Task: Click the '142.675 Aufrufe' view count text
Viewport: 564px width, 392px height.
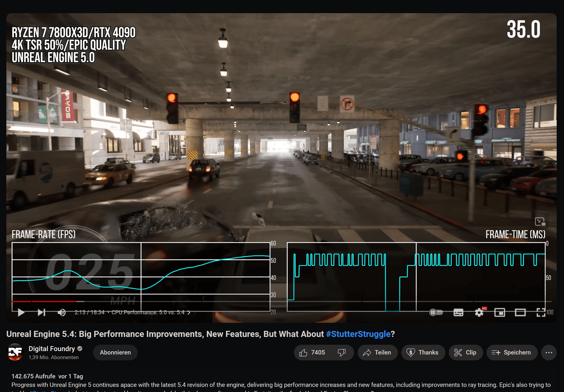Action: (x=33, y=376)
